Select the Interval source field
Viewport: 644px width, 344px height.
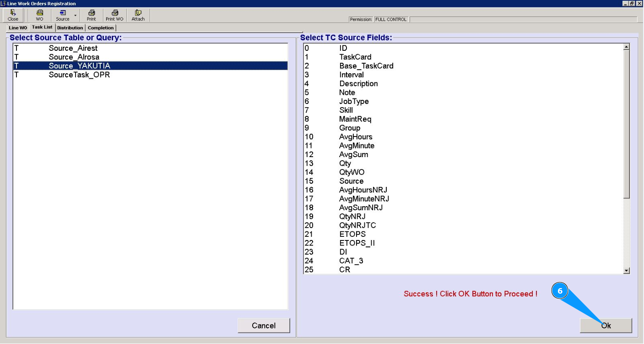click(463, 75)
